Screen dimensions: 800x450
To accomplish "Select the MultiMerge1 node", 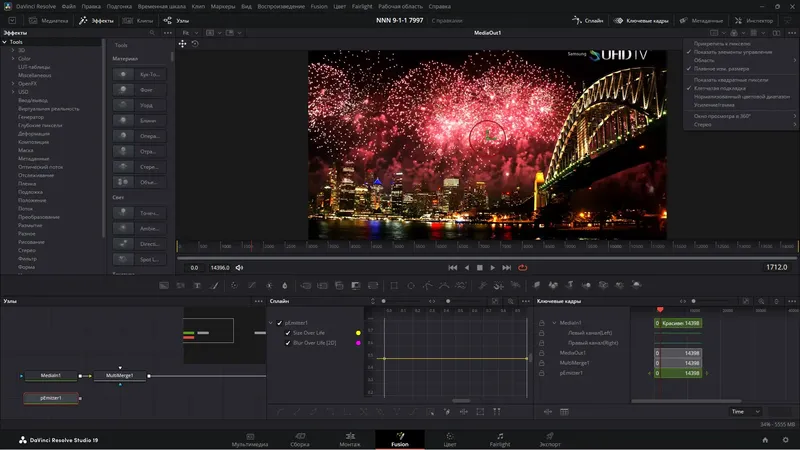I will 120,375.
